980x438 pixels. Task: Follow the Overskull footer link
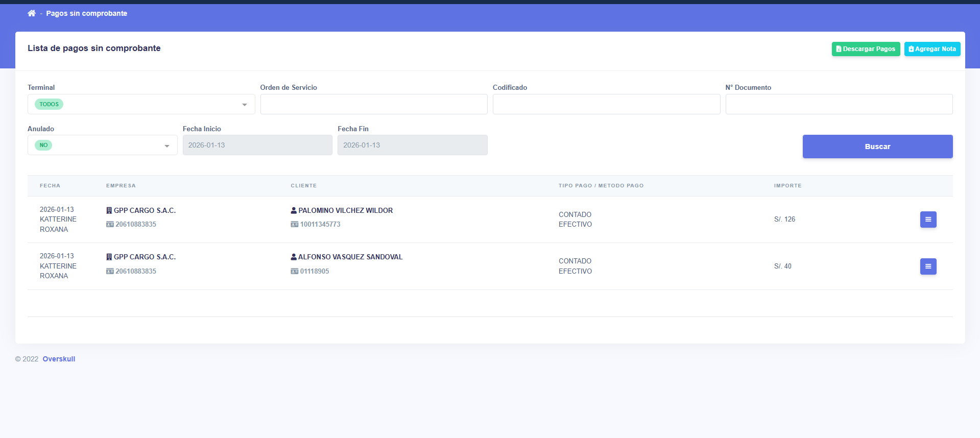(x=59, y=359)
